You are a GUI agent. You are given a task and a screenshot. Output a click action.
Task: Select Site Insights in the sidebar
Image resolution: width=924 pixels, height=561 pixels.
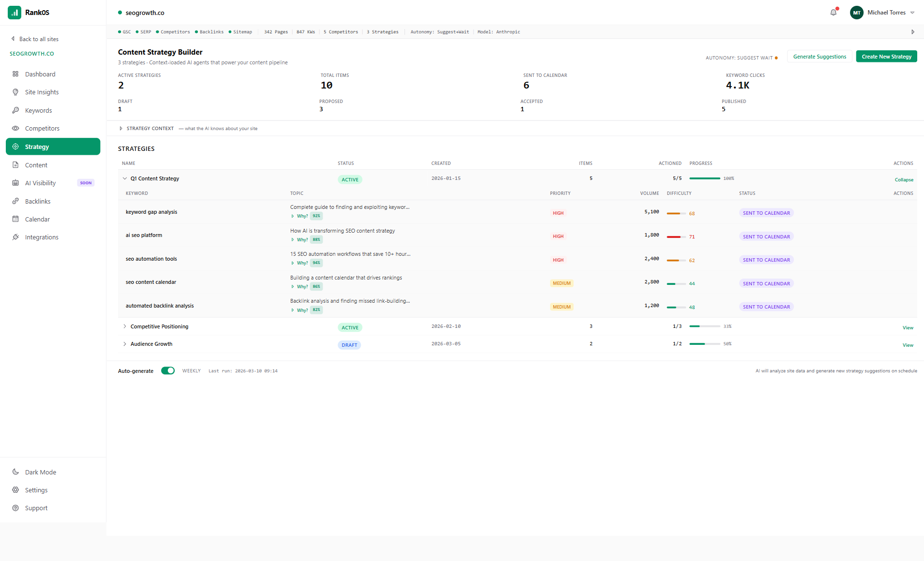[x=41, y=92]
